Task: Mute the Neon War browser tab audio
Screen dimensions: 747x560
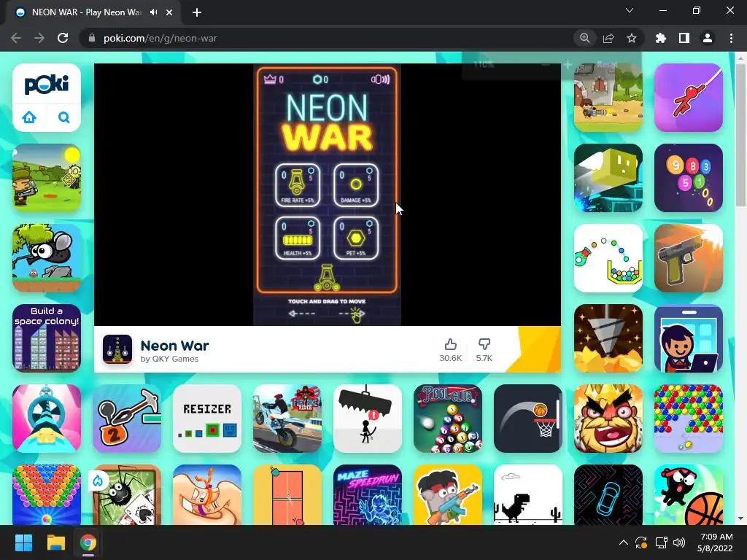Action: 153,12
